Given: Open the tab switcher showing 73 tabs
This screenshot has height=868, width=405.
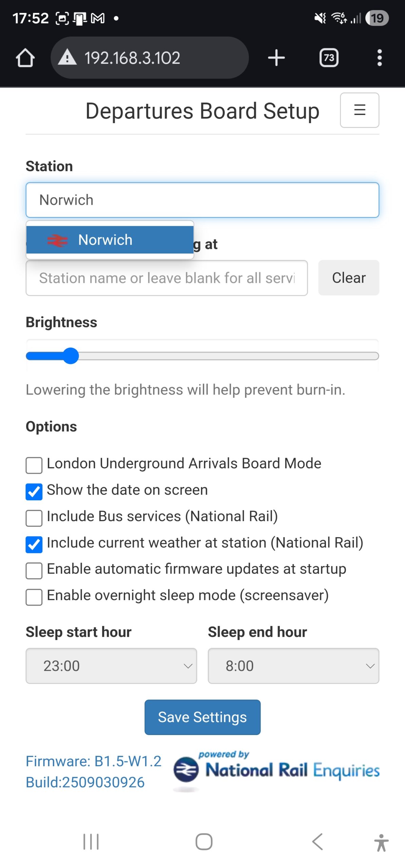Looking at the screenshot, I should point(329,58).
